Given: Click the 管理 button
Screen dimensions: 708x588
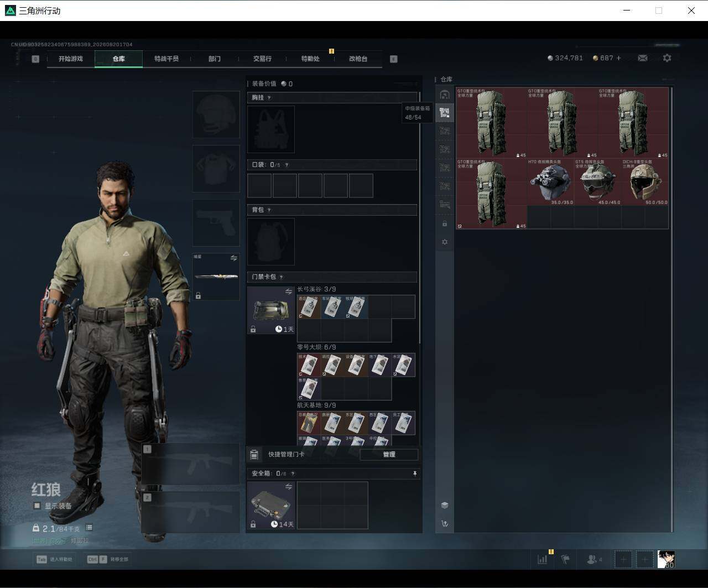Looking at the screenshot, I should pos(389,455).
